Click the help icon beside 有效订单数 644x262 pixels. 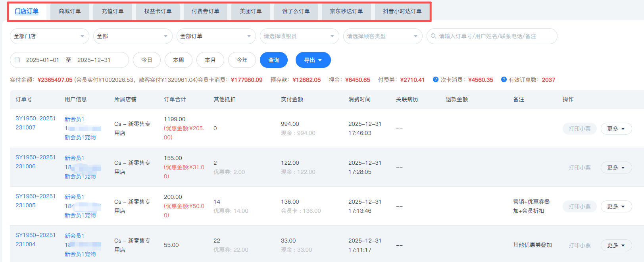click(504, 79)
